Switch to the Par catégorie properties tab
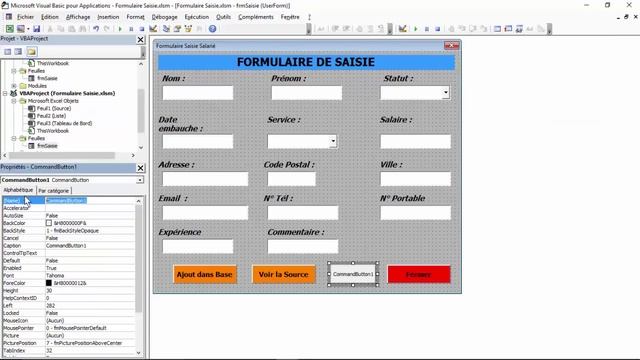This screenshot has width=640, height=360. point(54,191)
